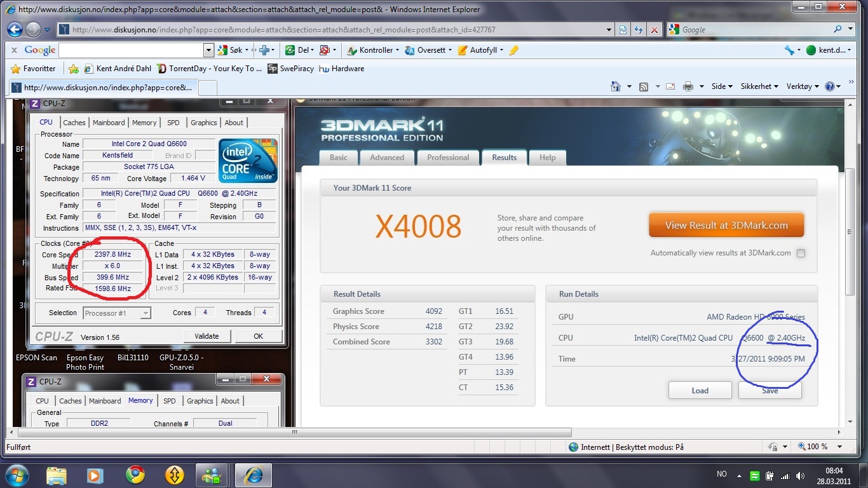
Task: Select the Advanced tab in 3DMark 11
Action: (387, 158)
